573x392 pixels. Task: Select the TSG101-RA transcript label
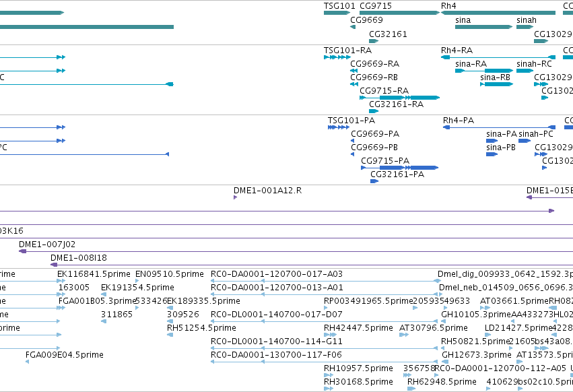[x=347, y=50]
